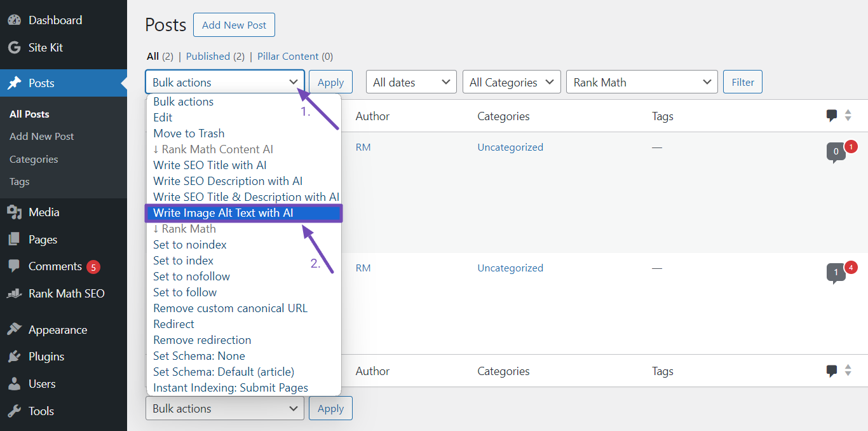This screenshot has height=431, width=868.
Task: Click second row author RM link
Action: (363, 268)
